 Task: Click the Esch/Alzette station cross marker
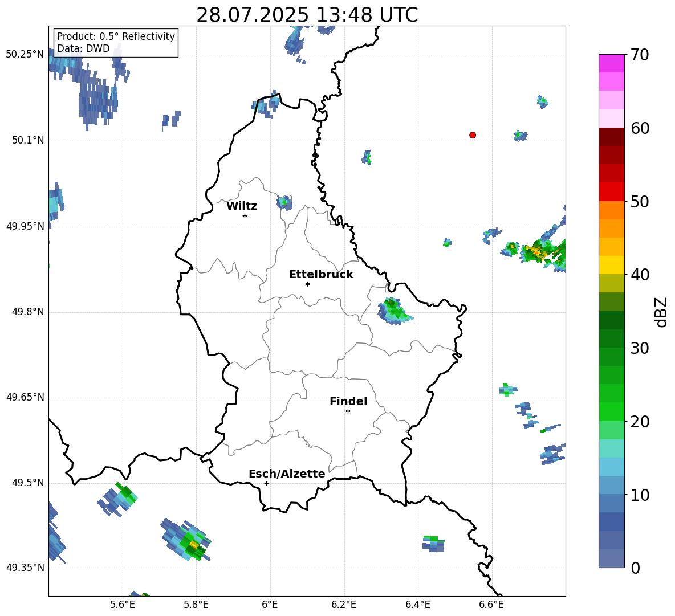(266, 483)
